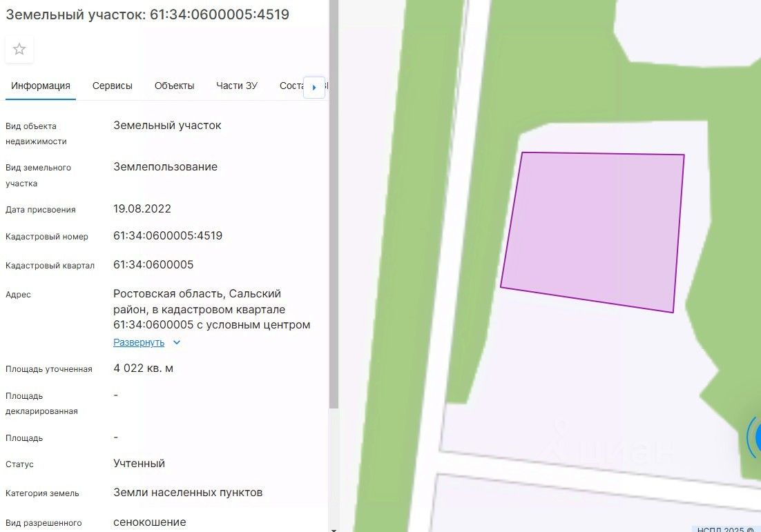Click the Площадь уточненная label

(48, 369)
